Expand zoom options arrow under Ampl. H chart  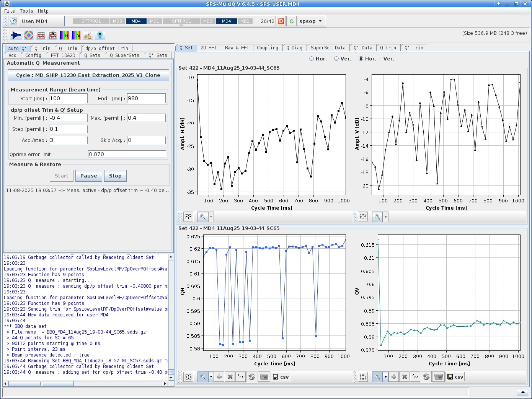[211, 217]
